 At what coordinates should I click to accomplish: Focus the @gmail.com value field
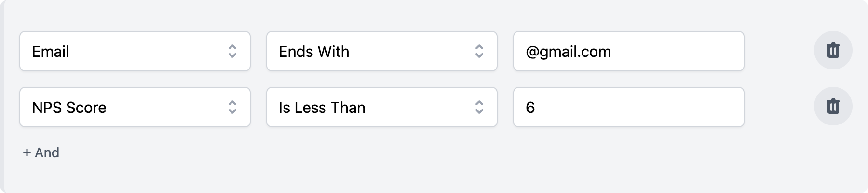629,51
